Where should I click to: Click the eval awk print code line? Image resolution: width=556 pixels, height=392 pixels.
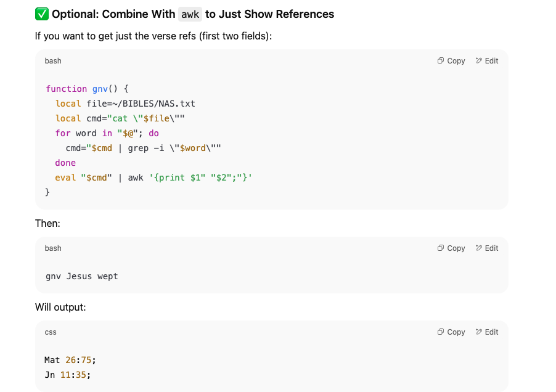153,178
